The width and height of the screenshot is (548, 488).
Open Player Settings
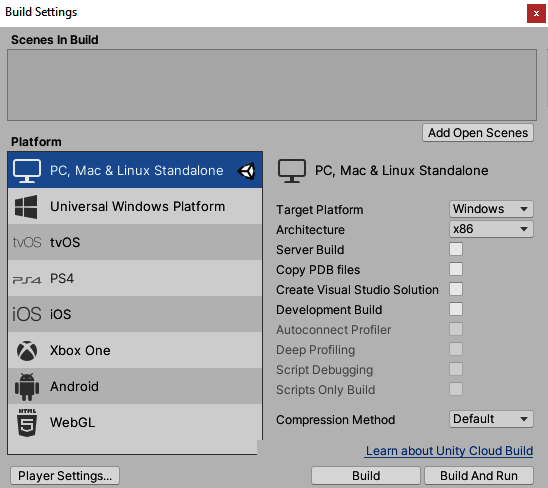(x=65, y=476)
